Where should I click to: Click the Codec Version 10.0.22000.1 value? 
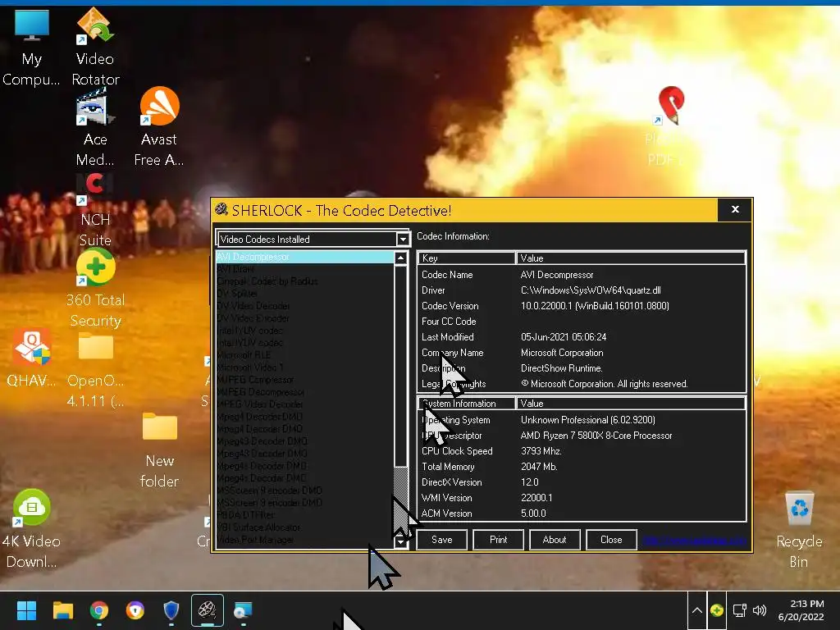click(x=596, y=306)
